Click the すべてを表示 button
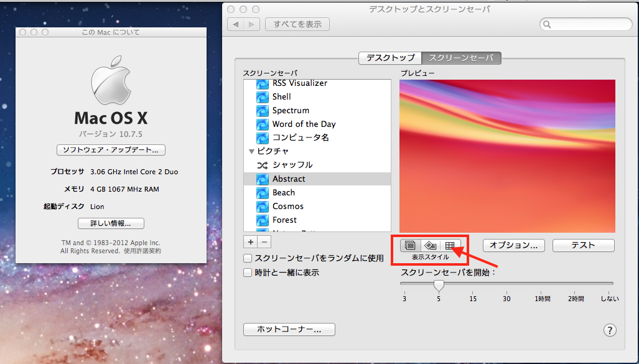The image size is (639, 364). [x=297, y=24]
